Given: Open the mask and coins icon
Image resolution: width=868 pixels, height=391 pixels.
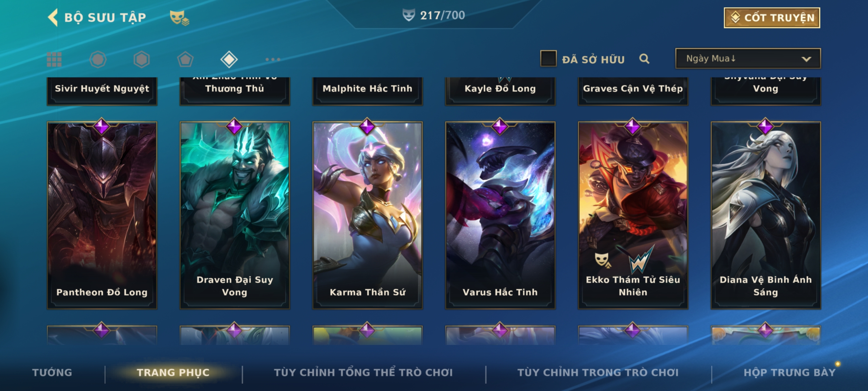Looking at the screenshot, I should (179, 17).
